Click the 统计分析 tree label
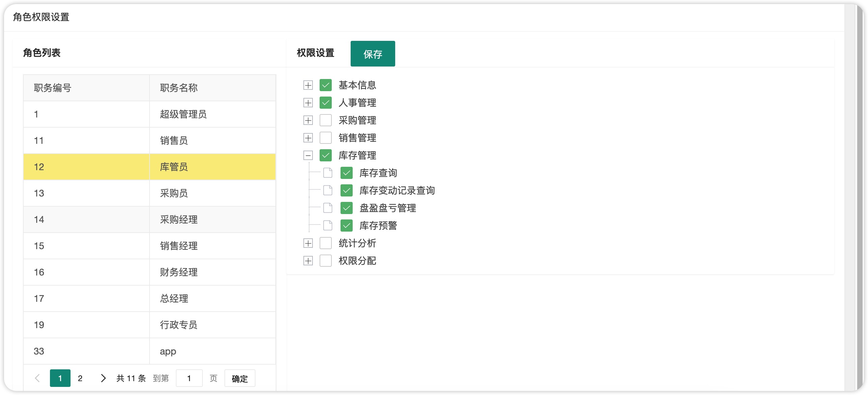 pyautogui.click(x=357, y=243)
